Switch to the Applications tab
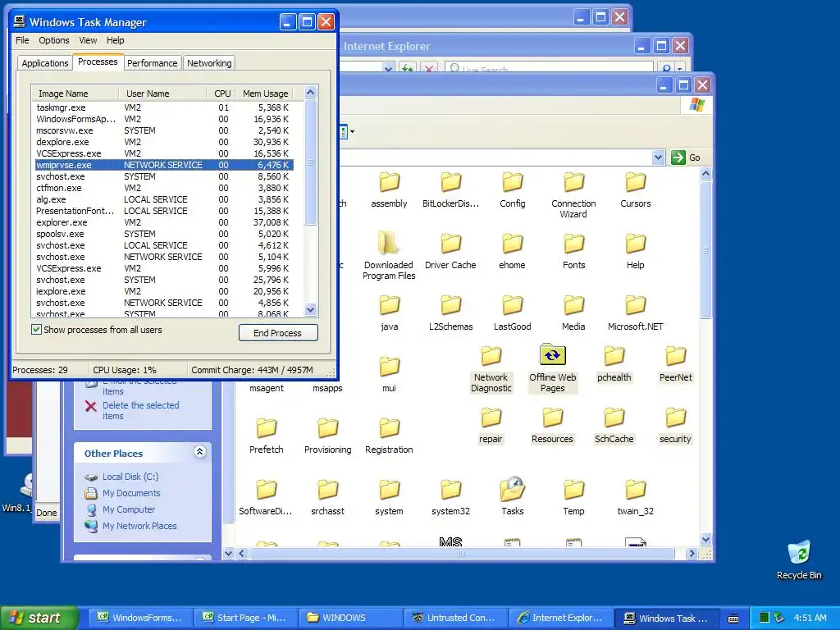Image resolution: width=840 pixels, height=630 pixels. [45, 63]
